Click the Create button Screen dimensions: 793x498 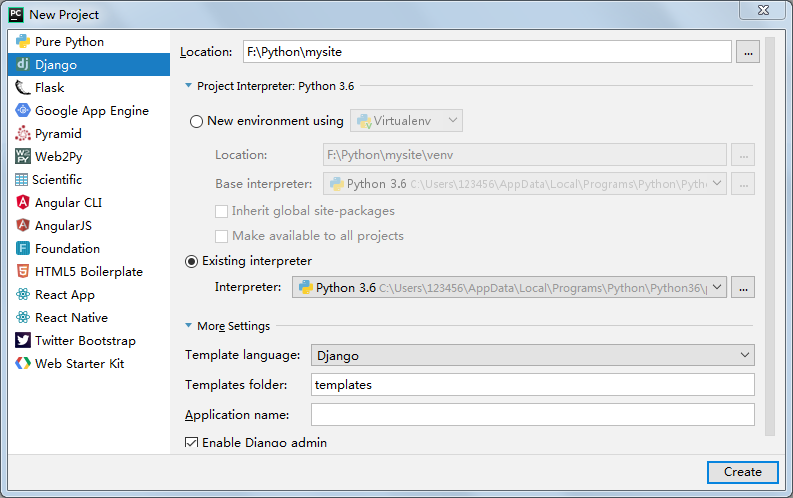pos(742,472)
